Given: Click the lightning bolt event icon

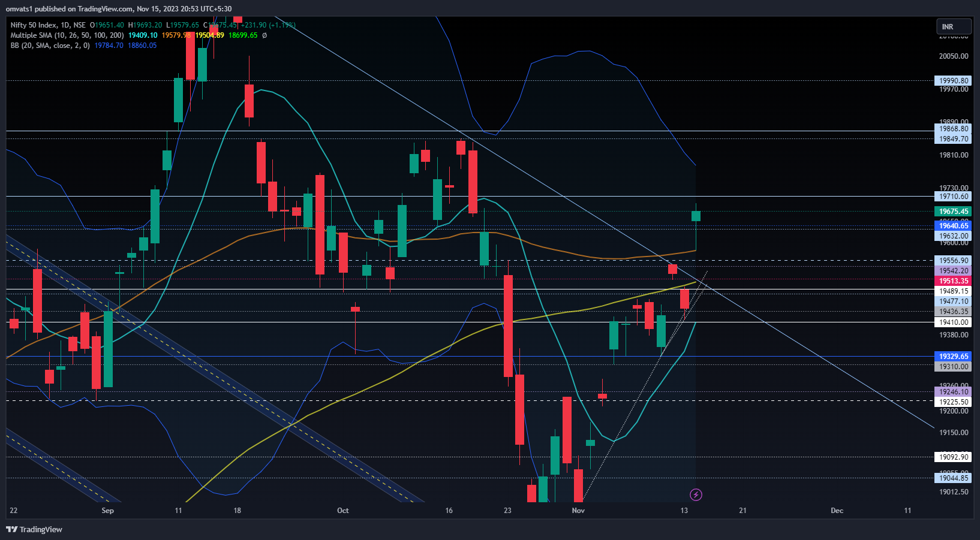Looking at the screenshot, I should pyautogui.click(x=696, y=494).
